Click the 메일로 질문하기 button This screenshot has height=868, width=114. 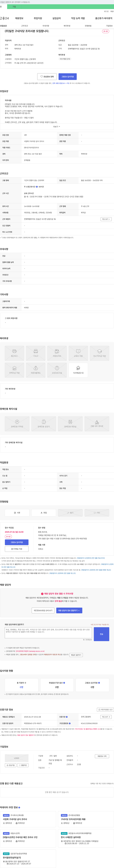76,655
